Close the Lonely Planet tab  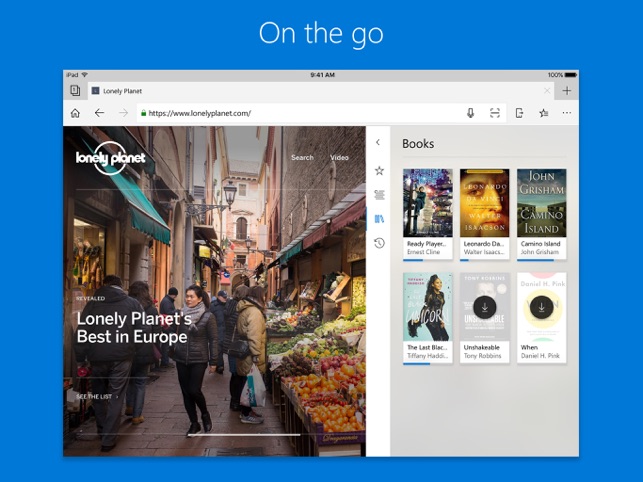[x=547, y=91]
